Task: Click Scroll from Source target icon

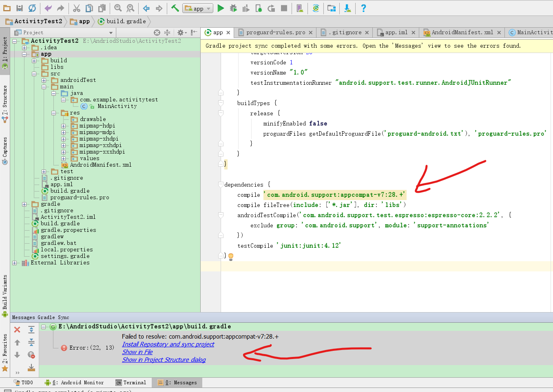Action: (x=157, y=32)
